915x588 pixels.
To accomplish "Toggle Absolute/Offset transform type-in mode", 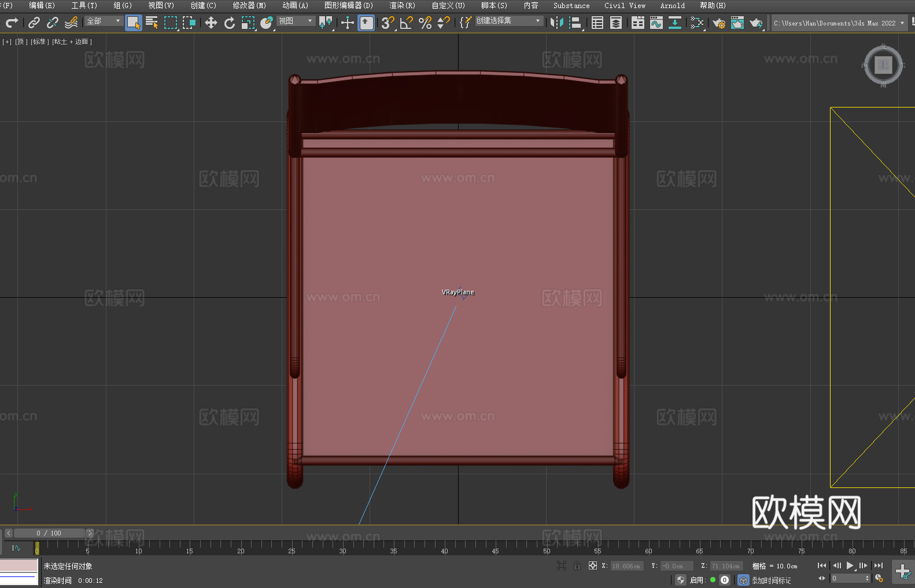I will pyautogui.click(x=593, y=565).
